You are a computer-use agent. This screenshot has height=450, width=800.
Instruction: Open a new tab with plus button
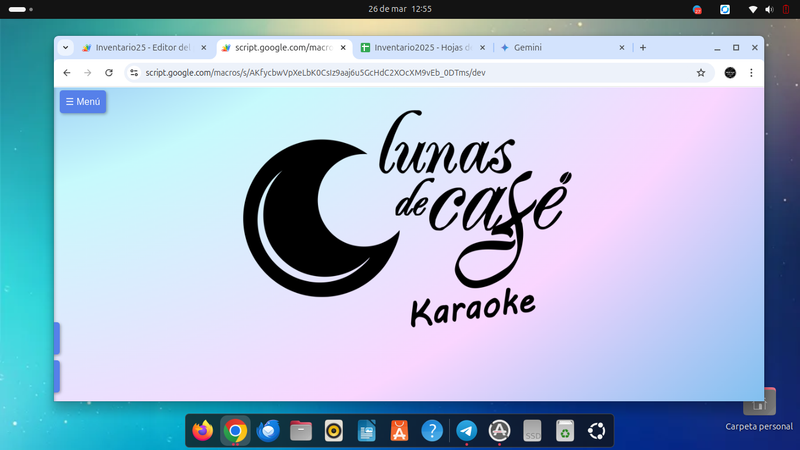643,47
